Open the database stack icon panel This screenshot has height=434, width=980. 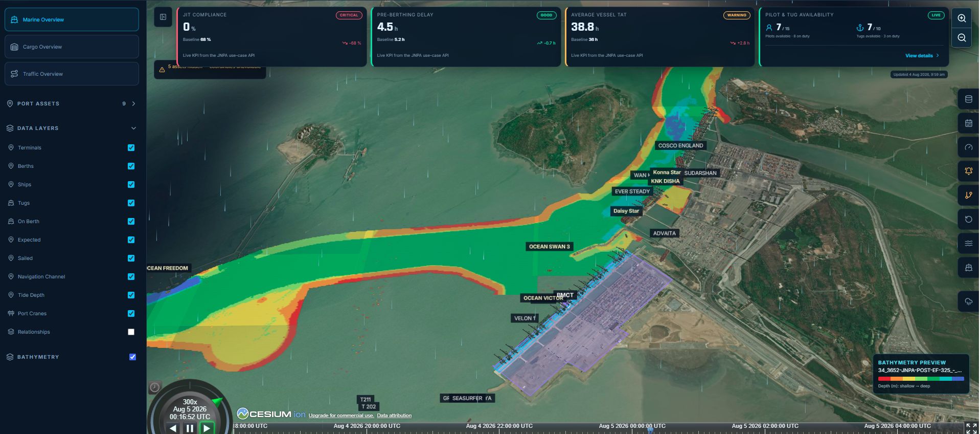pyautogui.click(x=968, y=99)
